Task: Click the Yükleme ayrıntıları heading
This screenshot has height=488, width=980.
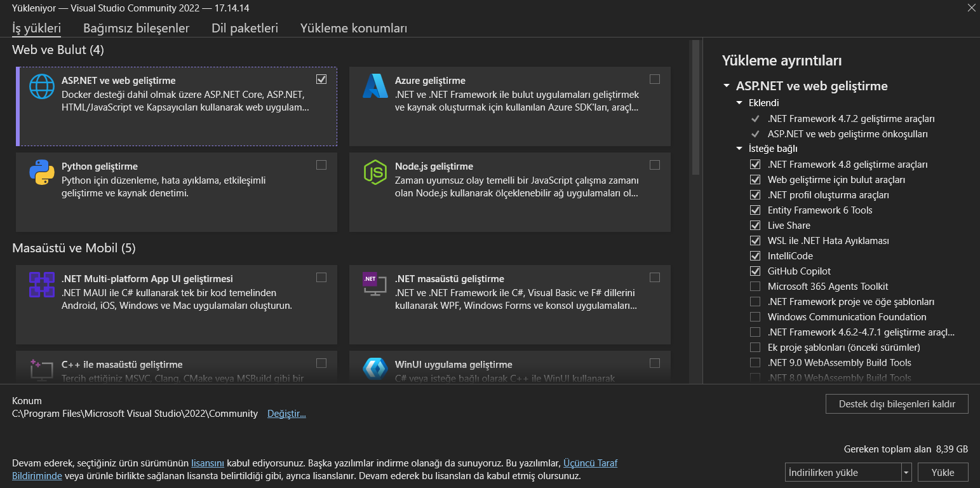Action: tap(782, 61)
